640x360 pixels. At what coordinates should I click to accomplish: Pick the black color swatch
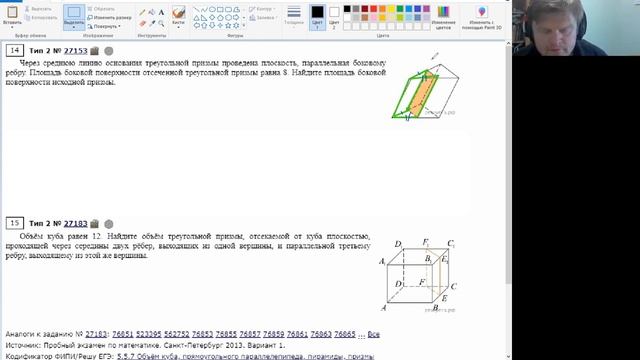click(x=347, y=9)
